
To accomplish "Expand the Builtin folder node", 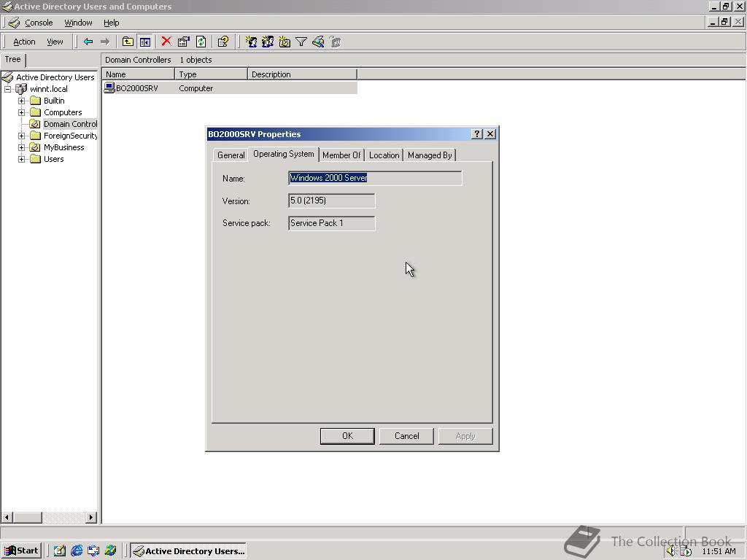I will [21, 101].
